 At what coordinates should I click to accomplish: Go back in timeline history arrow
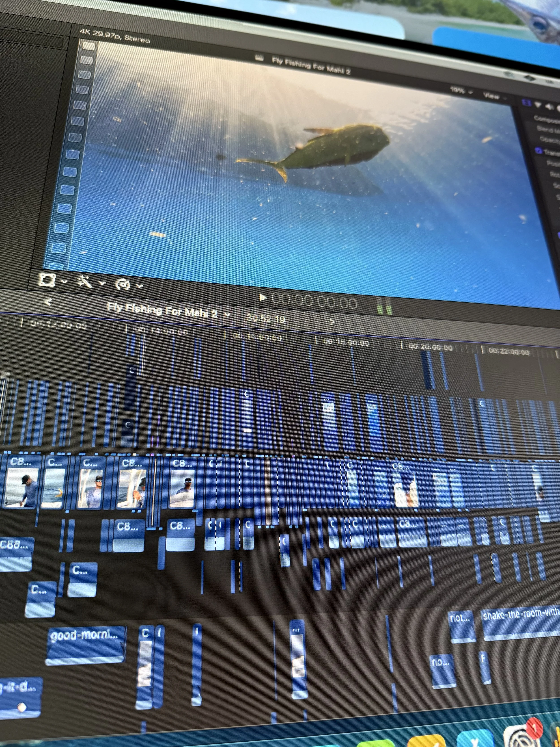[49, 302]
